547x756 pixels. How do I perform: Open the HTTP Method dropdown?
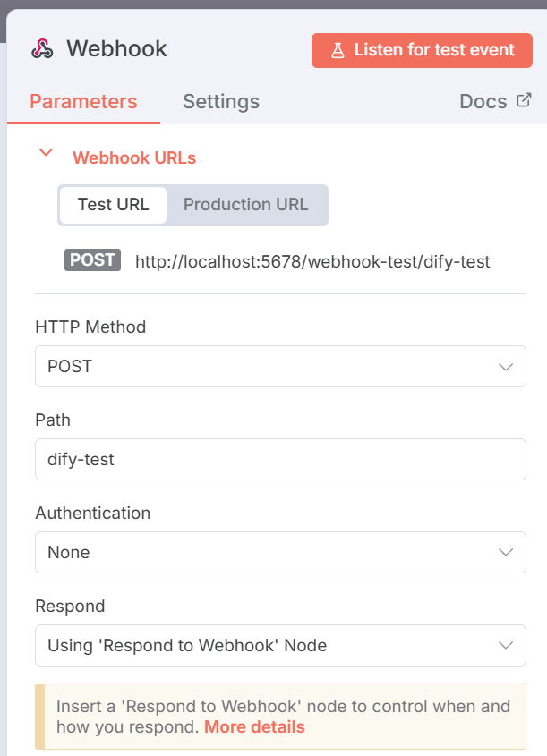(x=280, y=367)
